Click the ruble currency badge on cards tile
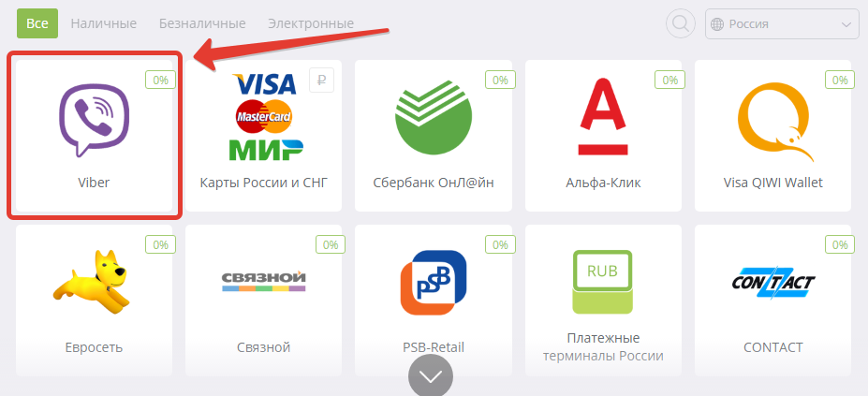 [321, 81]
